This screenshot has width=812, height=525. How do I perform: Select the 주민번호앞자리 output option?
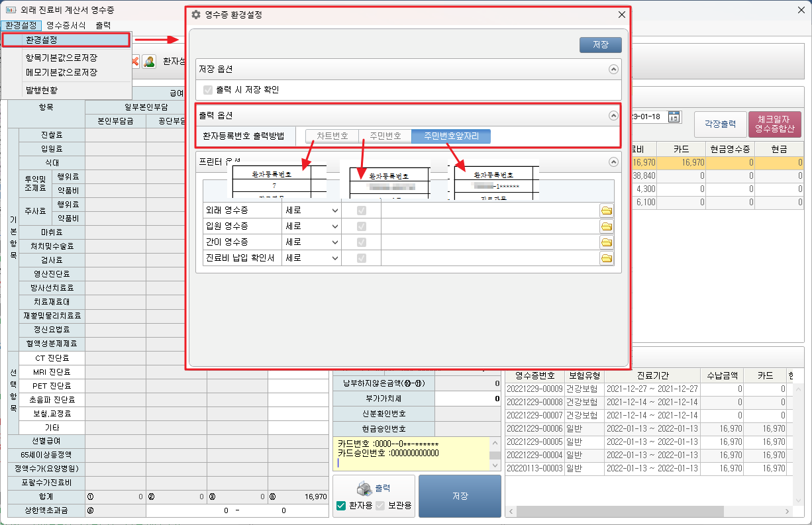[x=451, y=136]
